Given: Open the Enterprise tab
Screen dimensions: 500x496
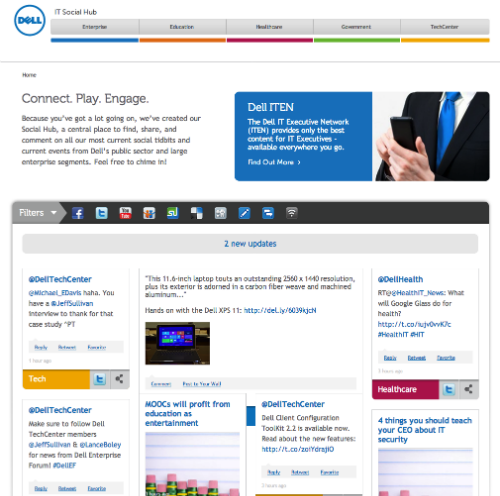Looking at the screenshot, I should (95, 27).
